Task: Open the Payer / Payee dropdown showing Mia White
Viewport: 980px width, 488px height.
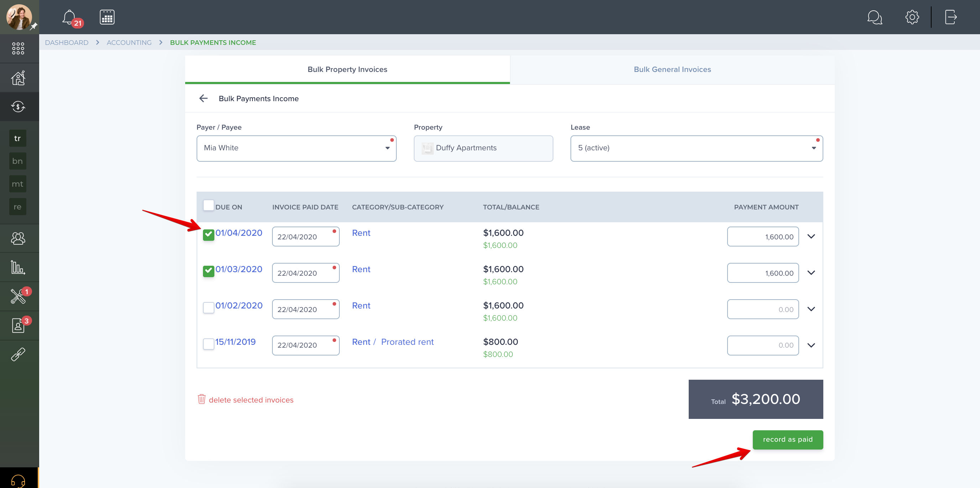Action: point(296,149)
